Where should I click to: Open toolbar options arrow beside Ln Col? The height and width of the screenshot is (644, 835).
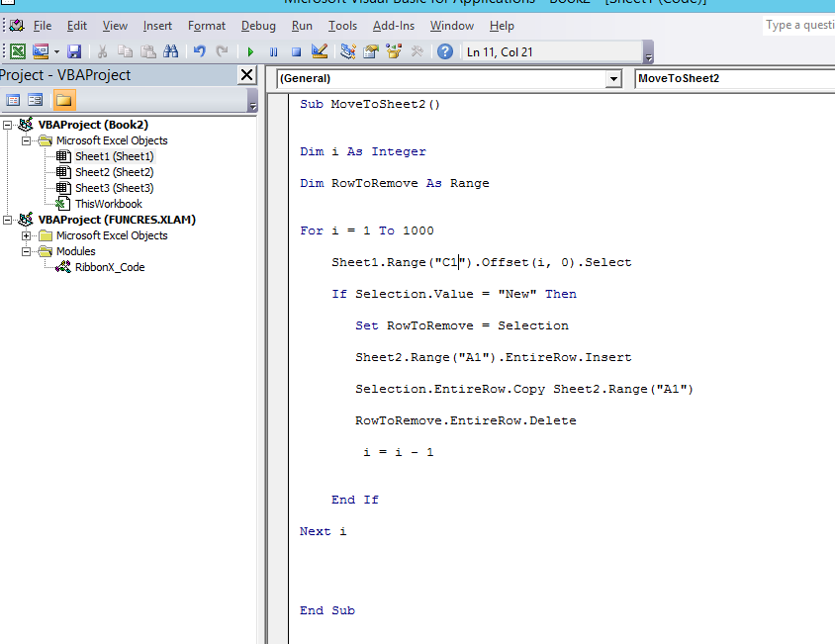649,52
